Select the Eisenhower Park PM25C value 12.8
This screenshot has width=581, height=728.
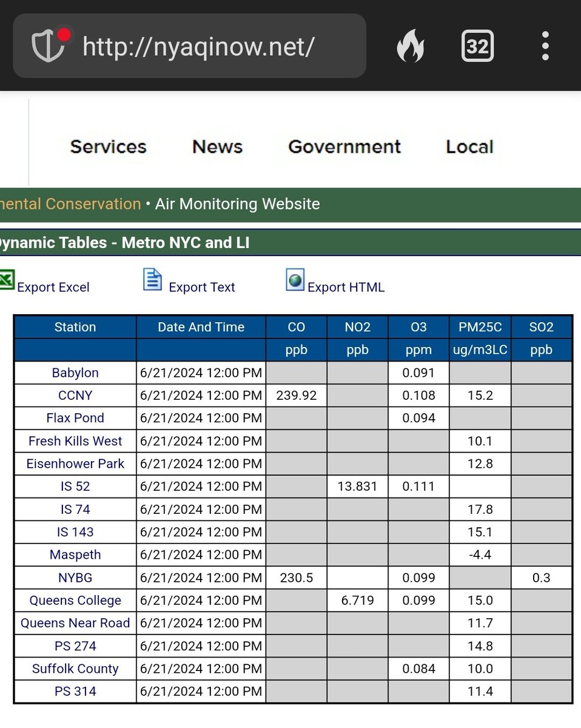pos(480,463)
